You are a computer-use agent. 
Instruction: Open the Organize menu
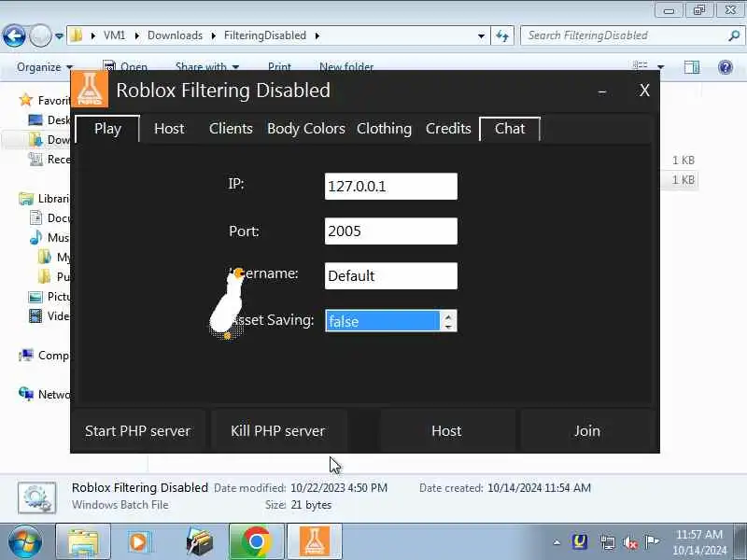point(44,67)
